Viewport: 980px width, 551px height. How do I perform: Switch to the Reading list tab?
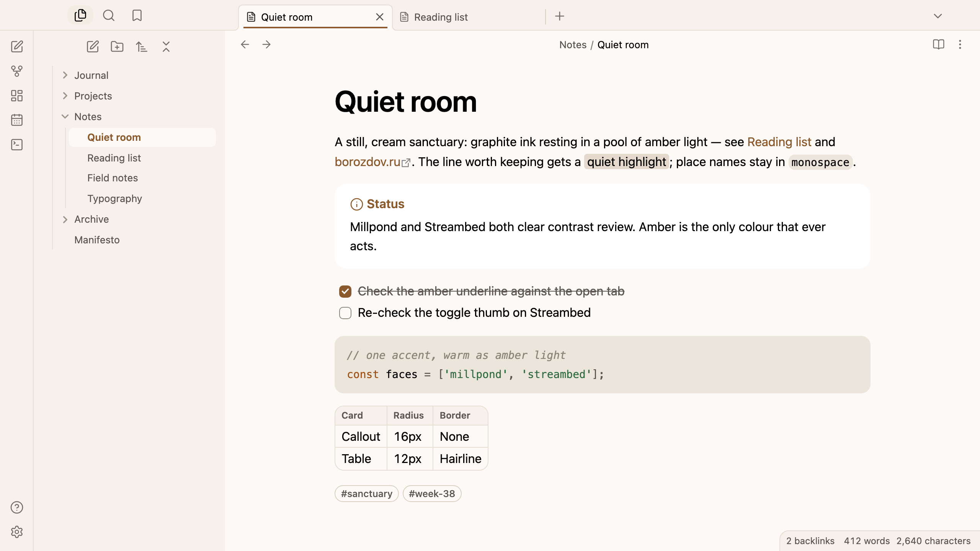pos(469,17)
